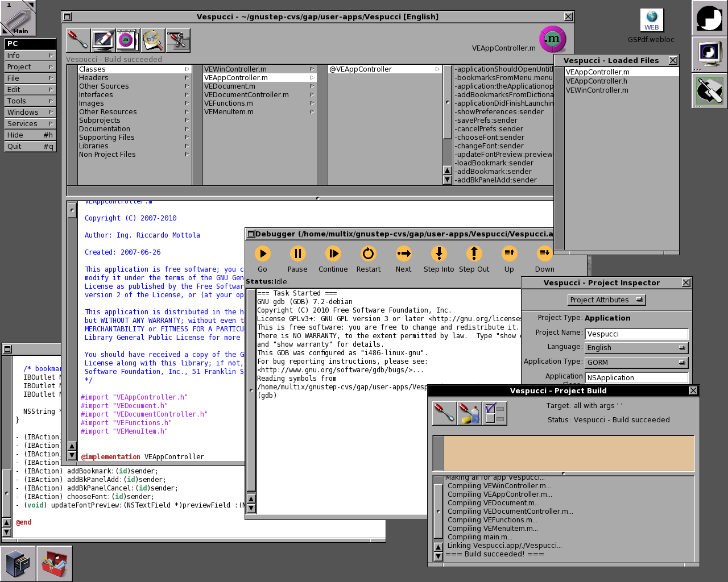Open Loaded Files via the .m documents icon
This screenshot has height=582, width=728.
point(127,40)
